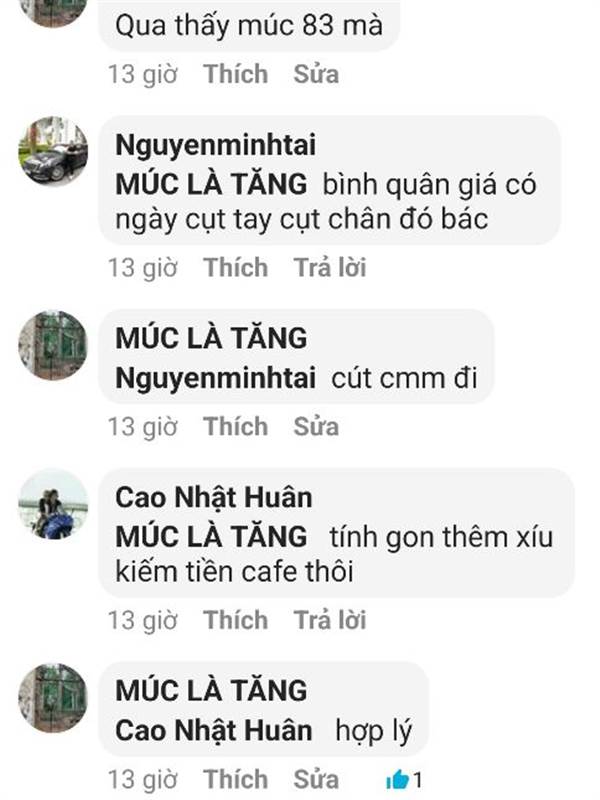Open MÚC LÀ TĂNG avatar on 'cút cmm đi' comment
Screen dimensions: 600x800
pyautogui.click(x=53, y=345)
